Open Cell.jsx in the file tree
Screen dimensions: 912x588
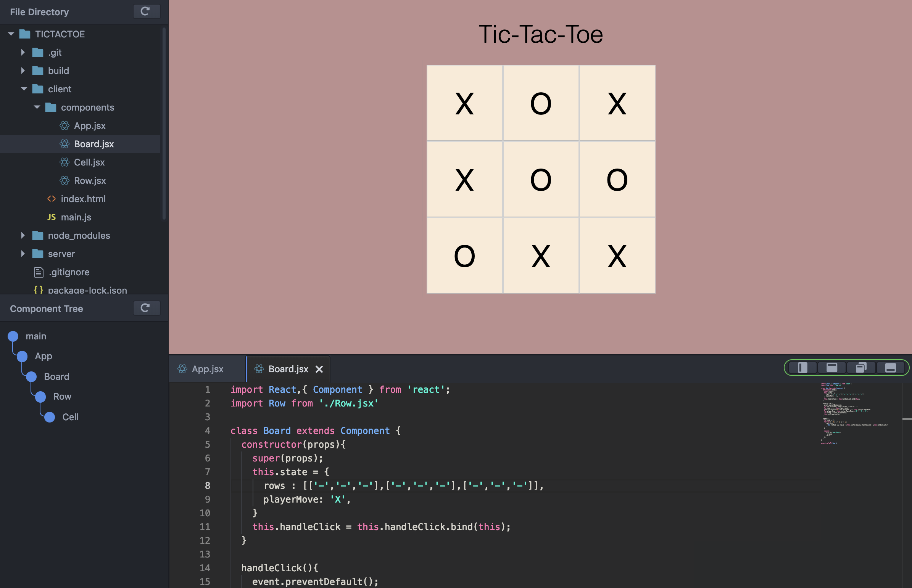pos(89,162)
